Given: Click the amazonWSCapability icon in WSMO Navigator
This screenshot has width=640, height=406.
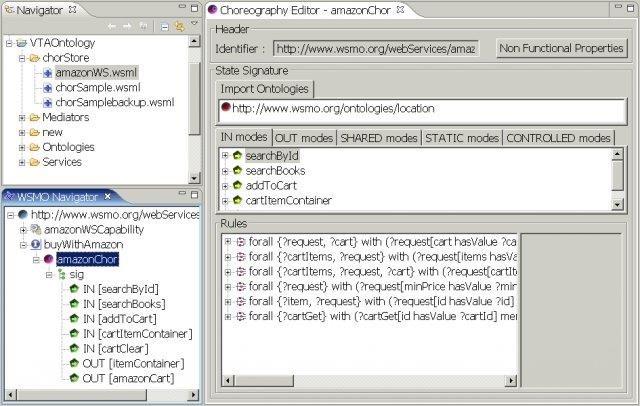Looking at the screenshot, I should pos(36,229).
